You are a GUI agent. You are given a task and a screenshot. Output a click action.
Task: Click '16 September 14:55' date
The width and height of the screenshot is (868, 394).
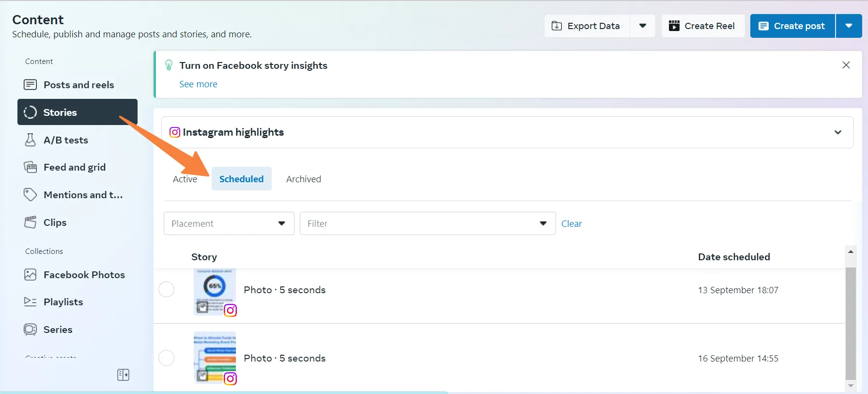coord(738,358)
